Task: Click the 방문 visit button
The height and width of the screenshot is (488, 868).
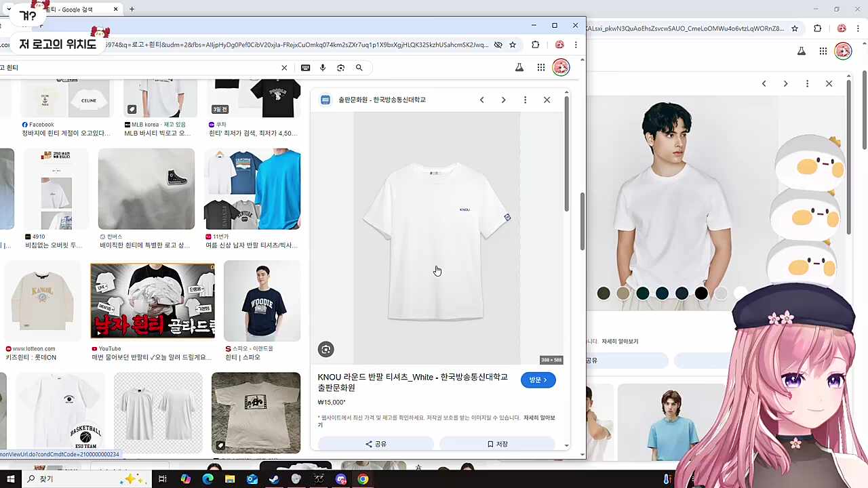Action: (538, 380)
